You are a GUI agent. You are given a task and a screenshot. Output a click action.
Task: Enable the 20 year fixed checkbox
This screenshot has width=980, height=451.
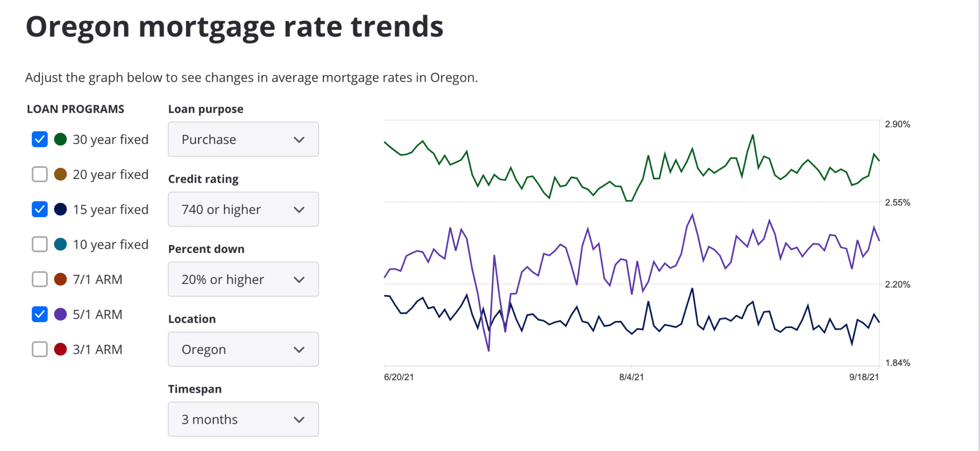[x=40, y=174]
